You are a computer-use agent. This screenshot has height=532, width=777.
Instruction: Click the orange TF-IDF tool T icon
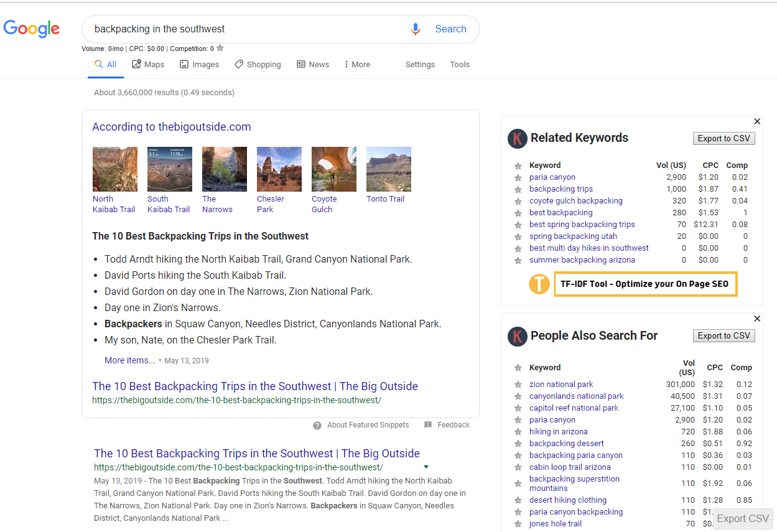point(539,284)
